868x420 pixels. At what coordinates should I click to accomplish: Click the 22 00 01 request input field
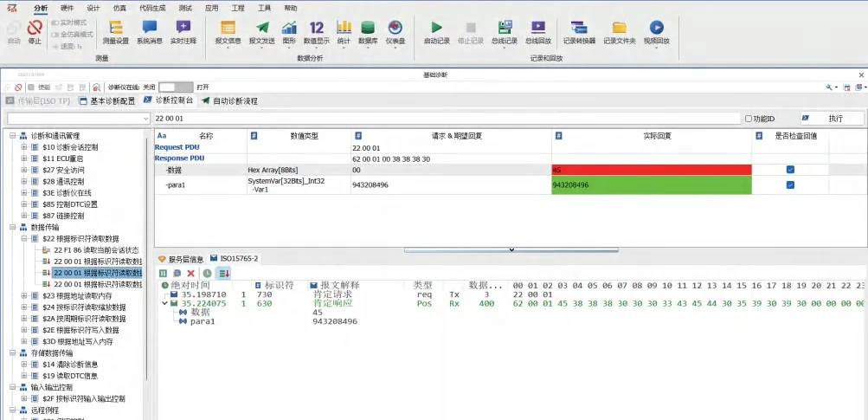pyautogui.click(x=447, y=119)
